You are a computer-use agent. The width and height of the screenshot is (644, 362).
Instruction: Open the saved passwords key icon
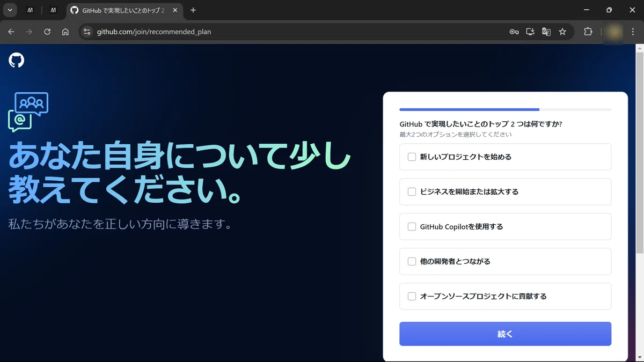tap(514, 32)
